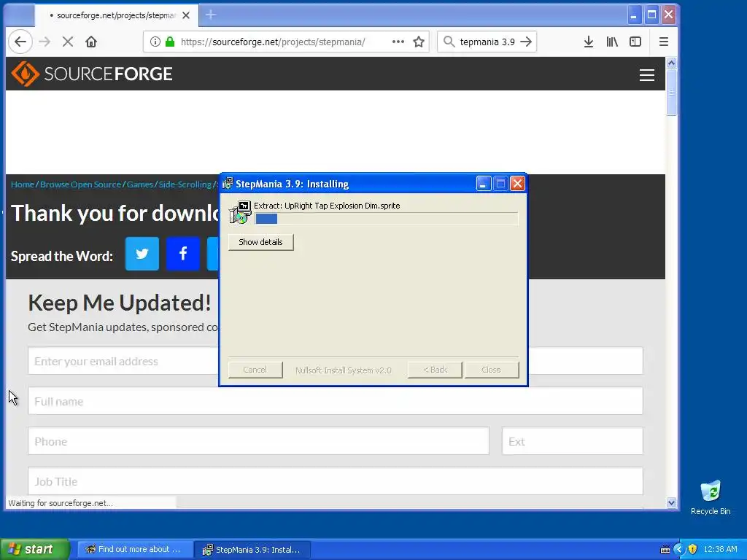Open page actions three-dot menu
The image size is (747, 560).
tap(398, 42)
